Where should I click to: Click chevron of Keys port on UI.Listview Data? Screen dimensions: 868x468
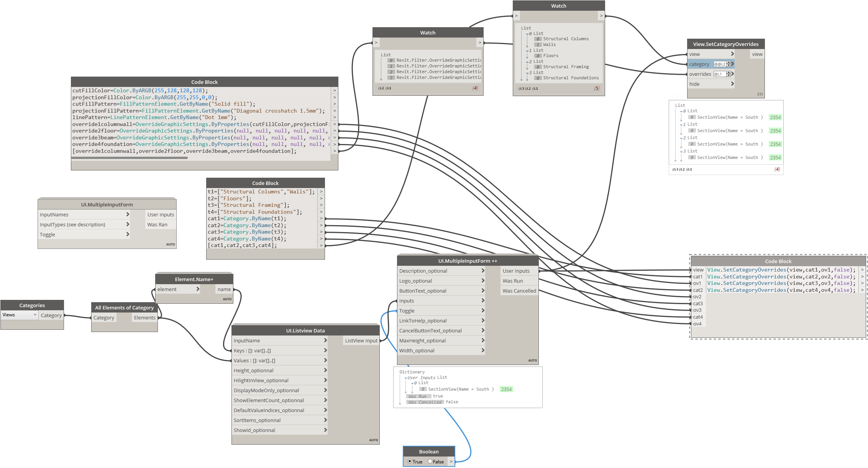pyautogui.click(x=325, y=350)
